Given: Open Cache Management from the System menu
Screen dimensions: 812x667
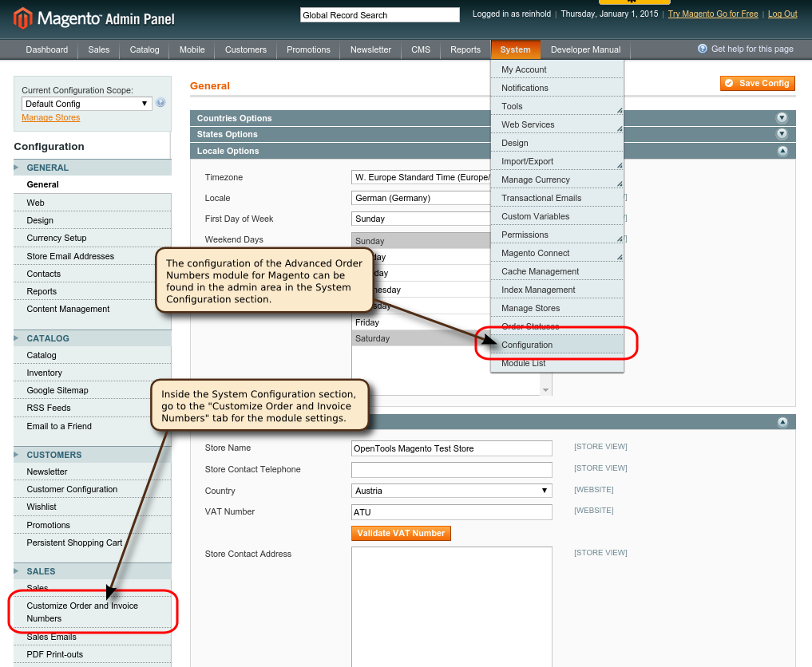Looking at the screenshot, I should [x=540, y=271].
